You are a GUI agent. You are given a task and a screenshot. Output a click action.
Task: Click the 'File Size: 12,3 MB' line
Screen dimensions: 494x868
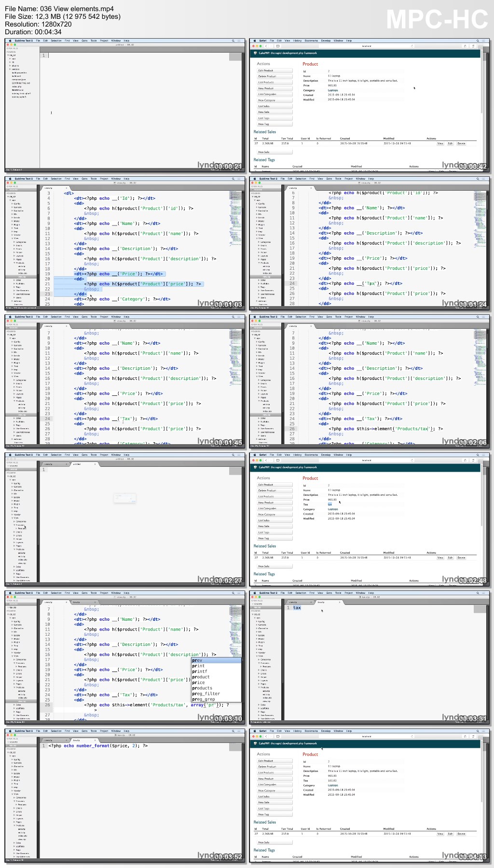[x=63, y=16]
